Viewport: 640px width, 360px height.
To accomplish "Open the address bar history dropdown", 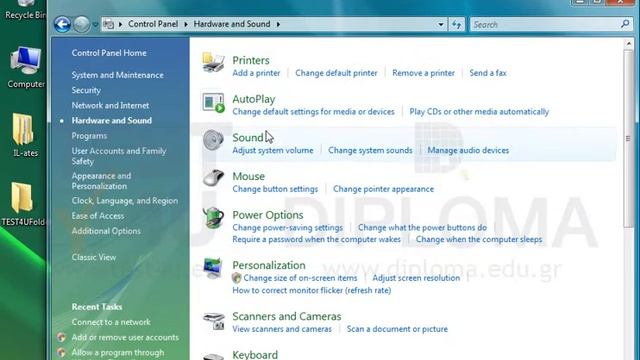I will pyautogui.click(x=440, y=24).
